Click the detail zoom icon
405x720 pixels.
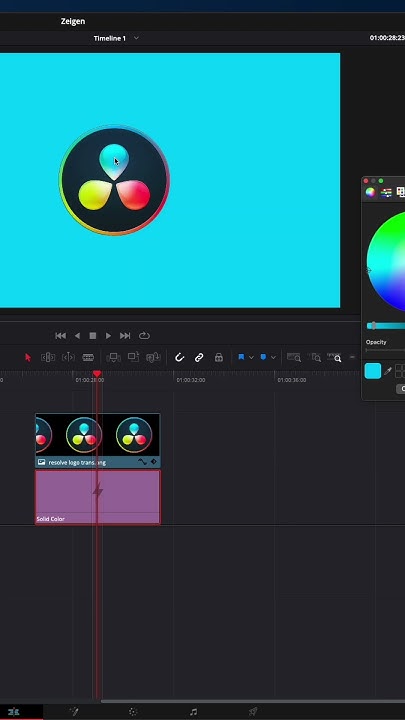[x=315, y=357]
